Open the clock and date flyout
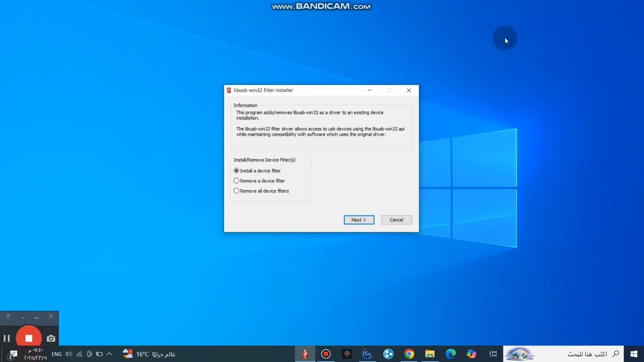Image resolution: width=644 pixels, height=362 pixels. (35, 354)
